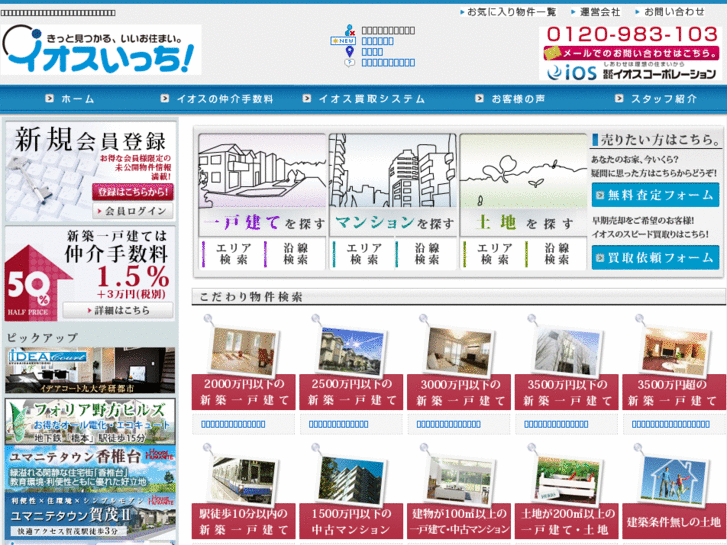Click the question bubble icon in header

point(350,63)
